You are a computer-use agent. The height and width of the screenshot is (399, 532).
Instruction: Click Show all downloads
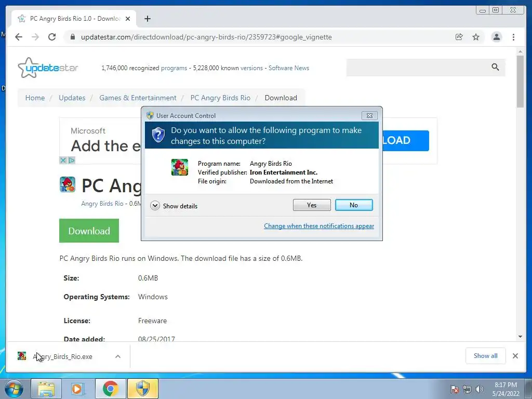pyautogui.click(x=486, y=356)
